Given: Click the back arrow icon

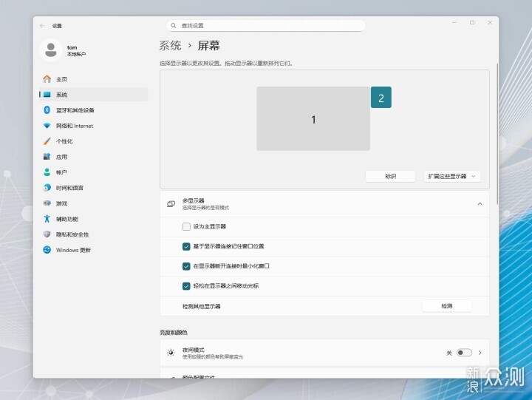Looking at the screenshot, I should click(42, 25).
